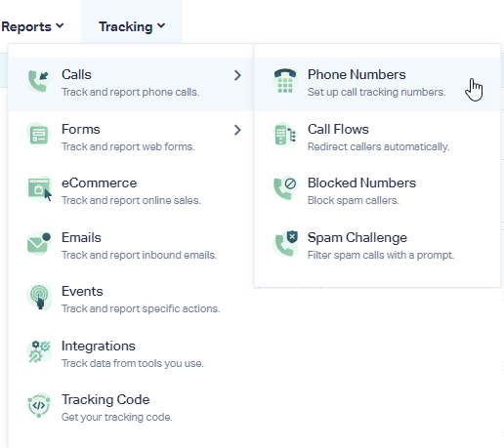Expand the Forms submenu arrow
Screen dimensions: 504x448
(237, 130)
